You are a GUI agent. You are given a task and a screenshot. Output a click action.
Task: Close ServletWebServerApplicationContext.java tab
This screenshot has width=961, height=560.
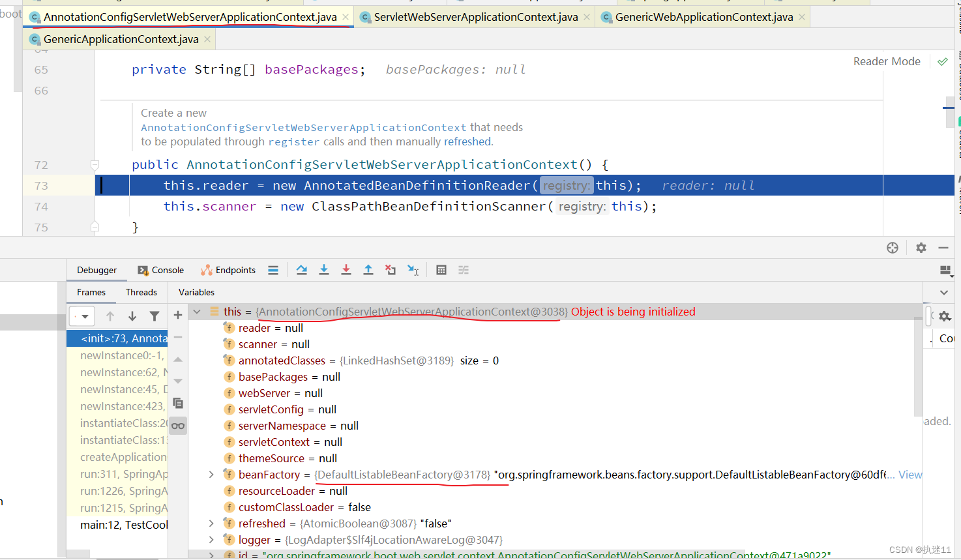[x=587, y=17]
